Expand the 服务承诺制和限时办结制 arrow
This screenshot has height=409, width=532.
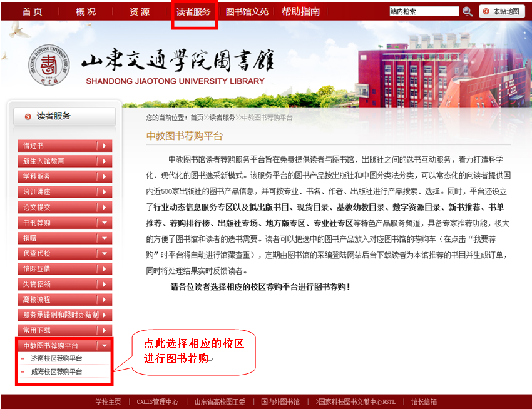(105, 315)
